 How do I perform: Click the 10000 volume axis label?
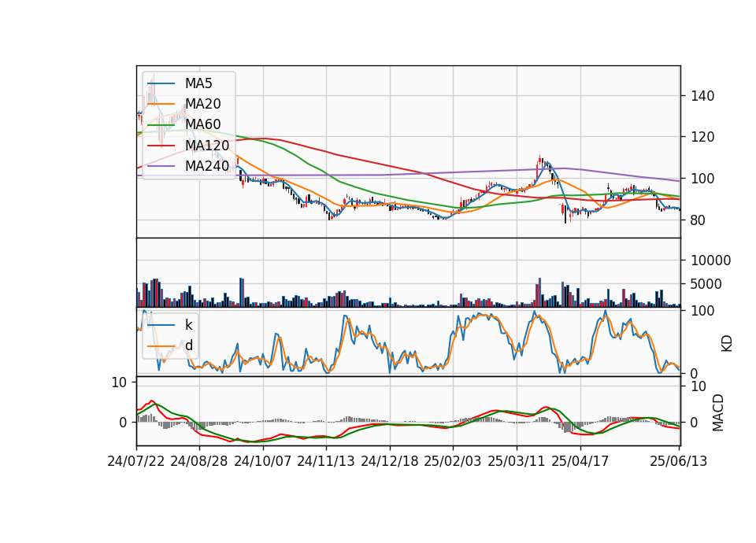click(x=710, y=260)
